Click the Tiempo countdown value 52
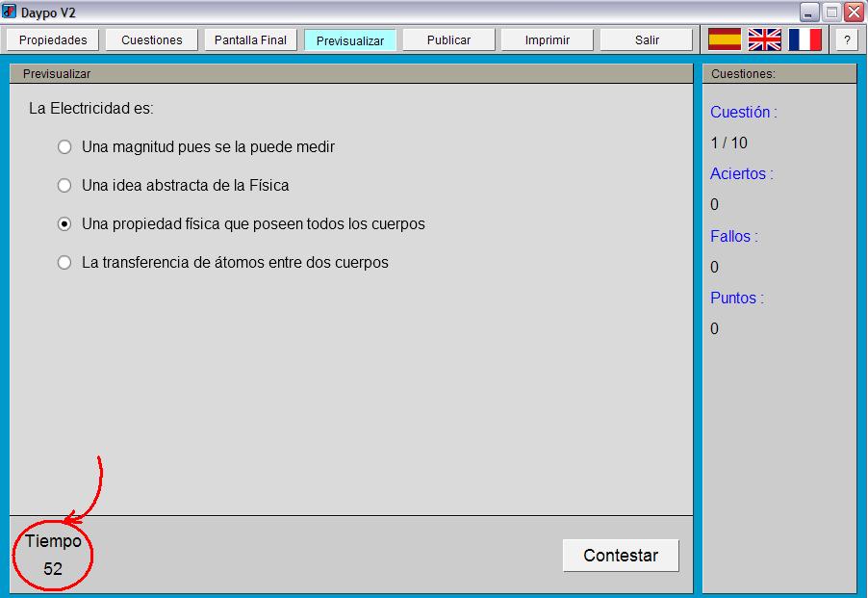 click(53, 569)
